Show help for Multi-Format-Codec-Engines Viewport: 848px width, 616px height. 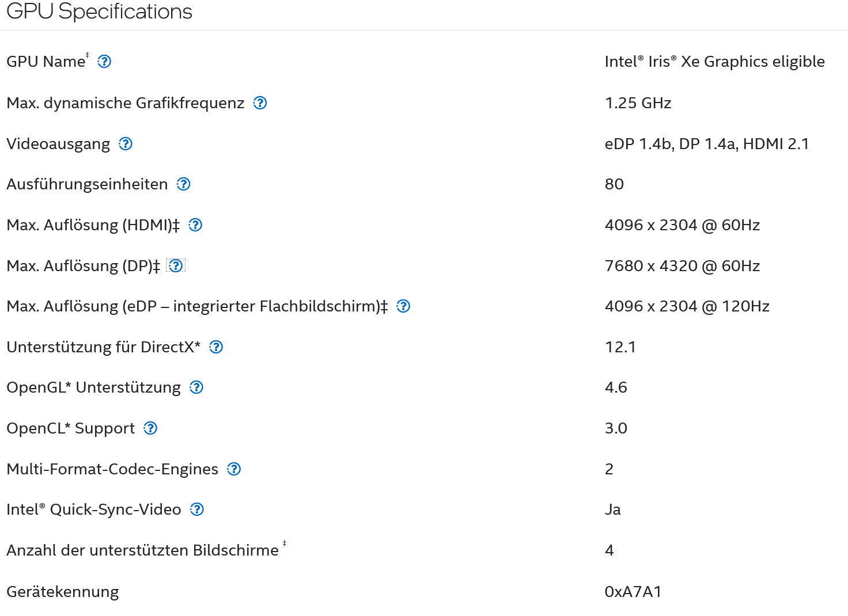[x=234, y=469]
